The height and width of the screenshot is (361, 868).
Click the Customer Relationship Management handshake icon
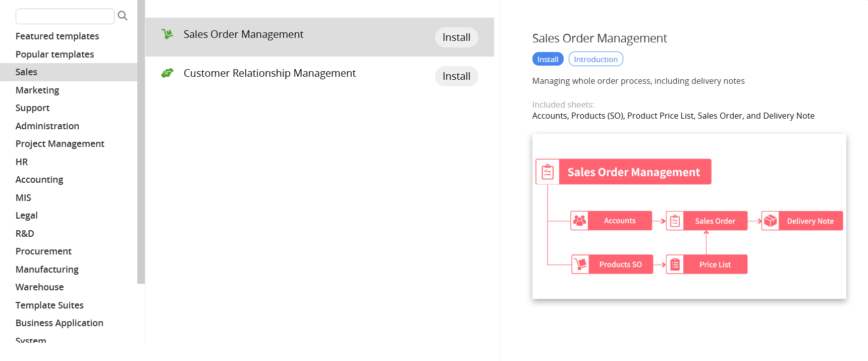(167, 73)
